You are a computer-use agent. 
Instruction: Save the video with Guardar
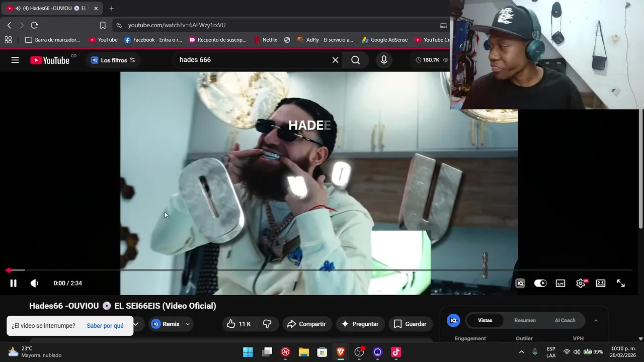(410, 324)
